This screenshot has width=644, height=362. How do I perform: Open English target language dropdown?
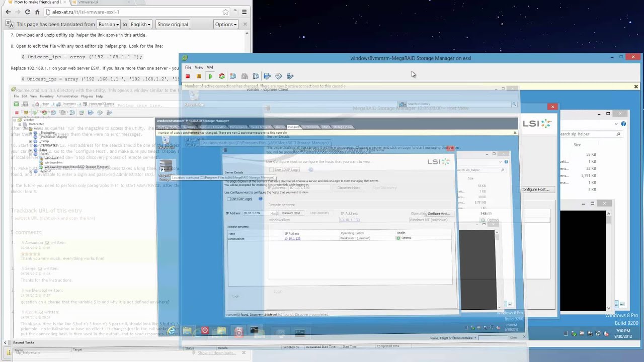[x=140, y=24]
